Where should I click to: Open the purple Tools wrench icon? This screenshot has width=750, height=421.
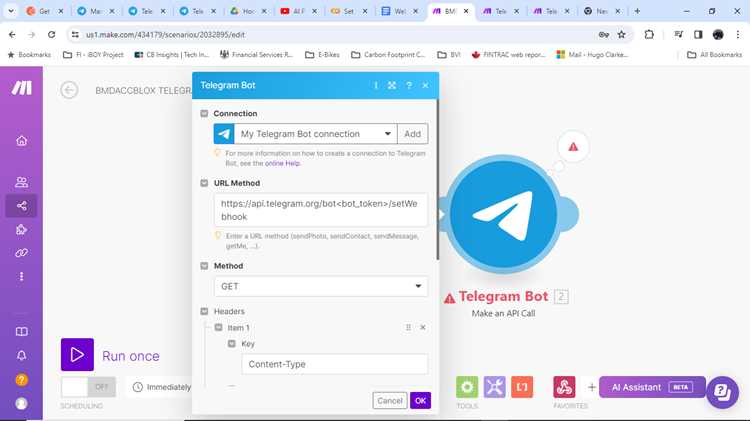pyautogui.click(x=494, y=387)
